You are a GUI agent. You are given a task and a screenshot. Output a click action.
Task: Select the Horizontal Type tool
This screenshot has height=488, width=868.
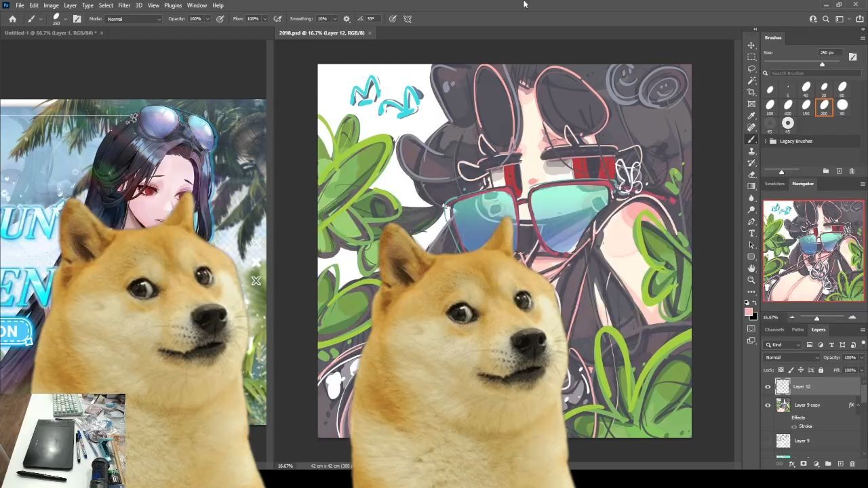click(x=751, y=233)
